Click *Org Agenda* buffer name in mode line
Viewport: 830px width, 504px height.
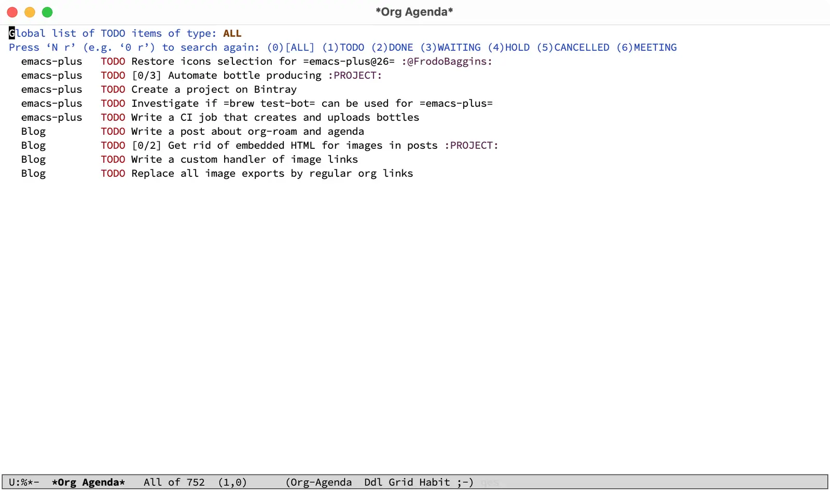tap(88, 482)
